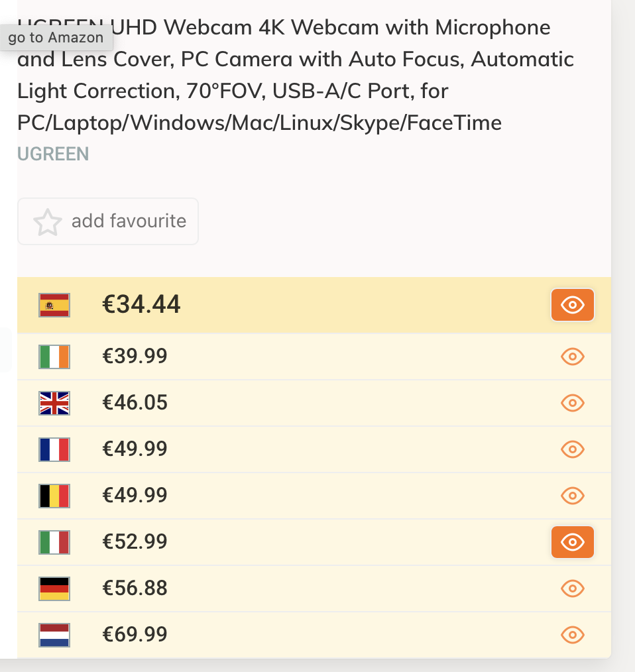Click the Belgium flag icon
This screenshot has width=635, height=672.
[54, 496]
